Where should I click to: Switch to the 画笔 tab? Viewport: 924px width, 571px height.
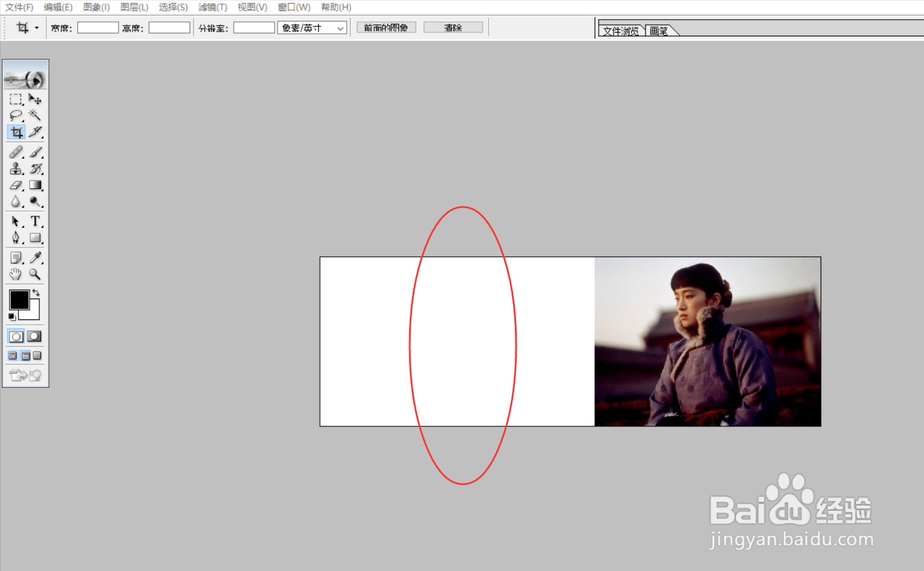660,31
